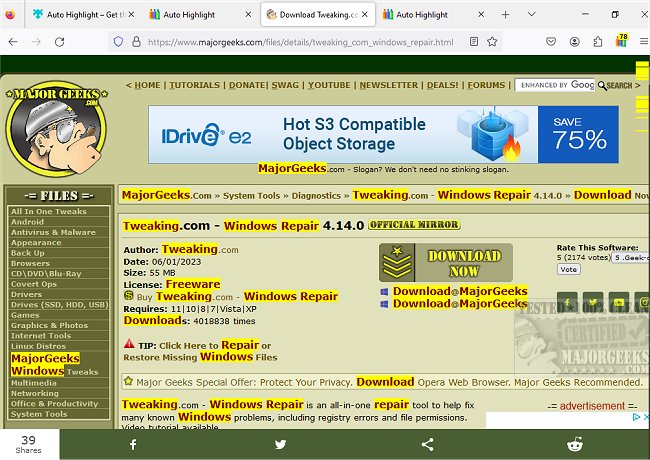Click the big DOWNLOAD NOW button
650x460 pixels.
pyautogui.click(x=446, y=263)
